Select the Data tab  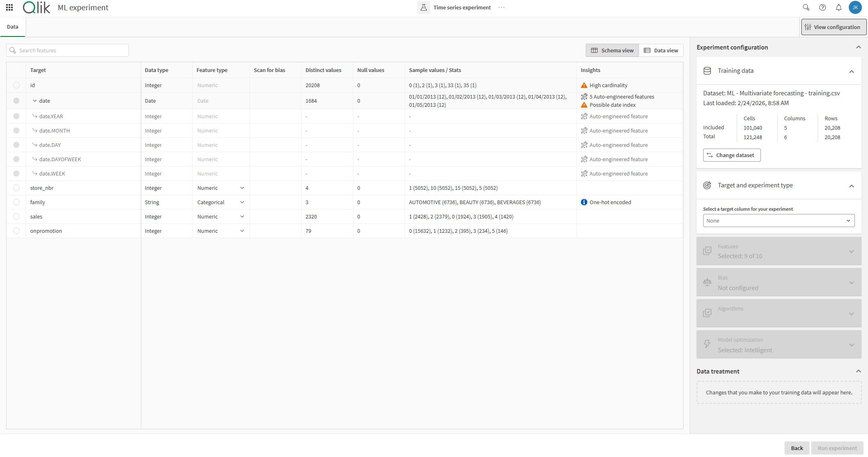(13, 27)
